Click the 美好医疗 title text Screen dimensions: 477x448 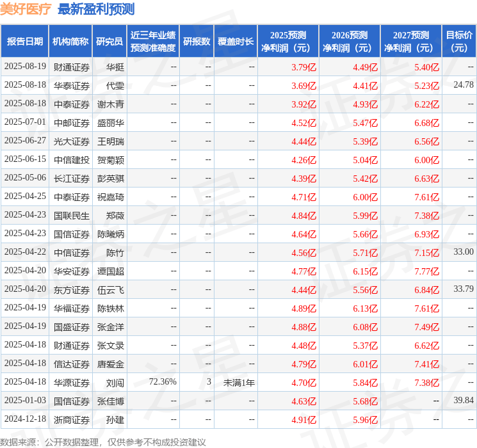tap(26, 9)
